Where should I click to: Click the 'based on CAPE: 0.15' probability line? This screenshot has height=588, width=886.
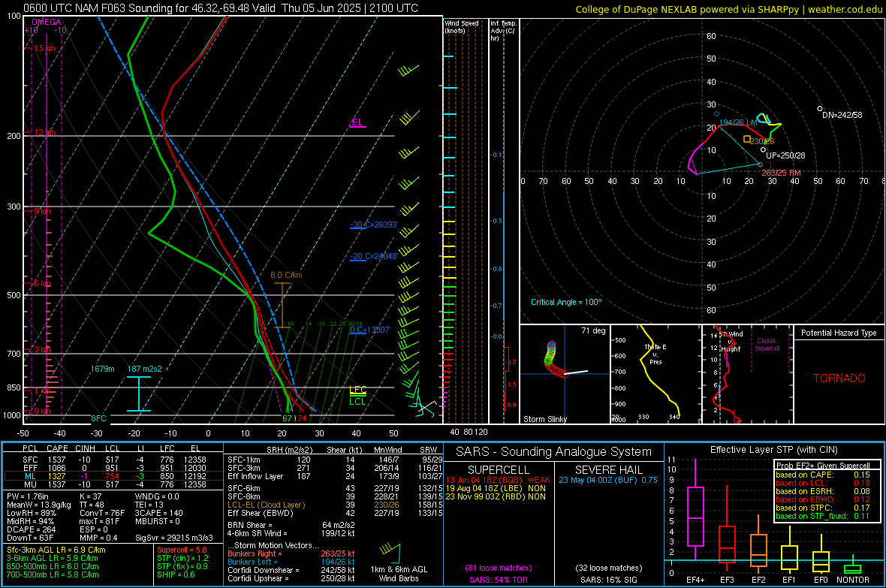[x=823, y=475]
